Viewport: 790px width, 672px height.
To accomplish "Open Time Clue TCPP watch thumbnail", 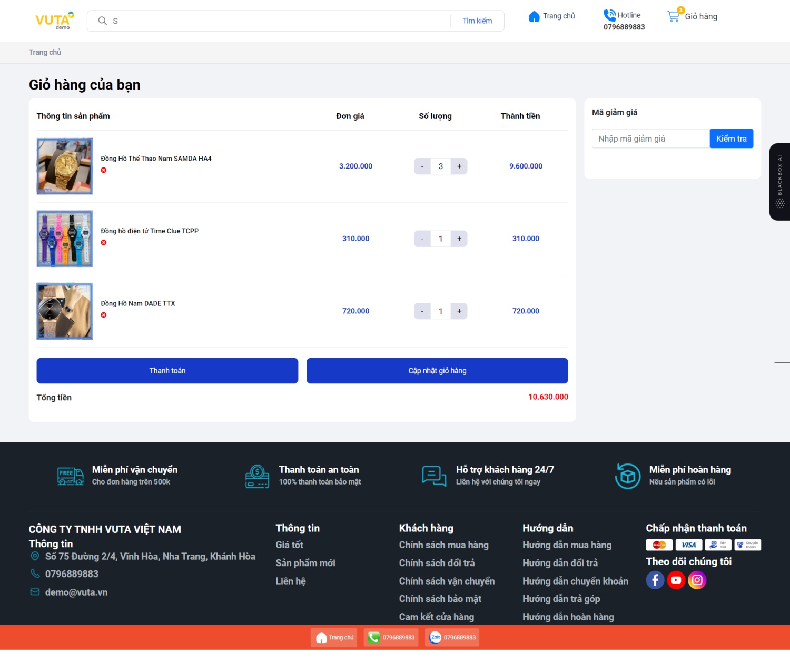I will click(65, 239).
